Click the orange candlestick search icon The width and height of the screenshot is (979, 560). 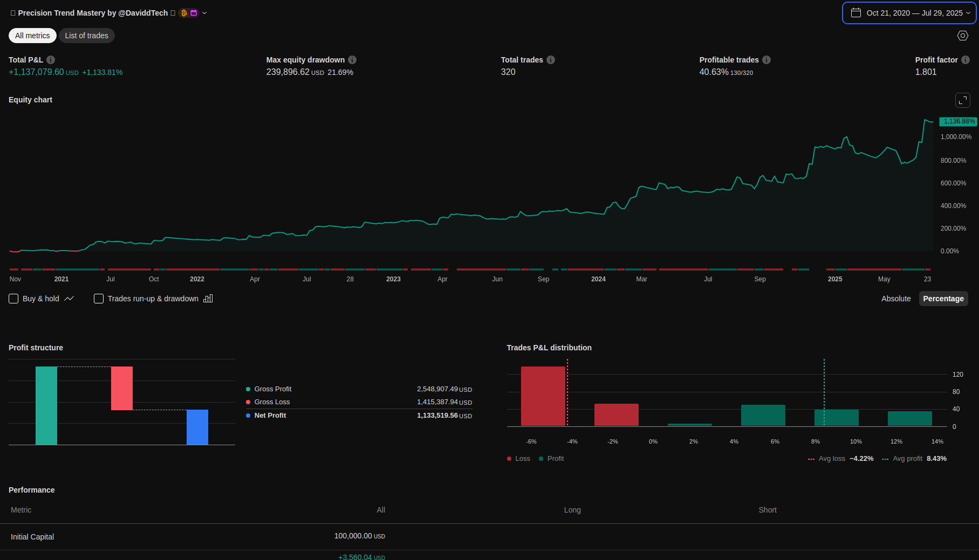point(184,13)
